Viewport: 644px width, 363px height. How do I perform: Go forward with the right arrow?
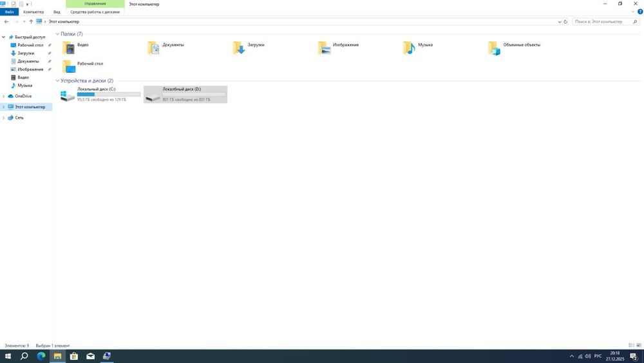tap(16, 21)
